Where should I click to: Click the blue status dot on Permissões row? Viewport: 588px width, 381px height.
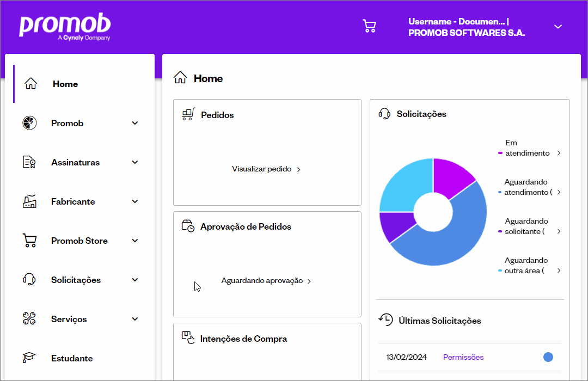tap(548, 357)
